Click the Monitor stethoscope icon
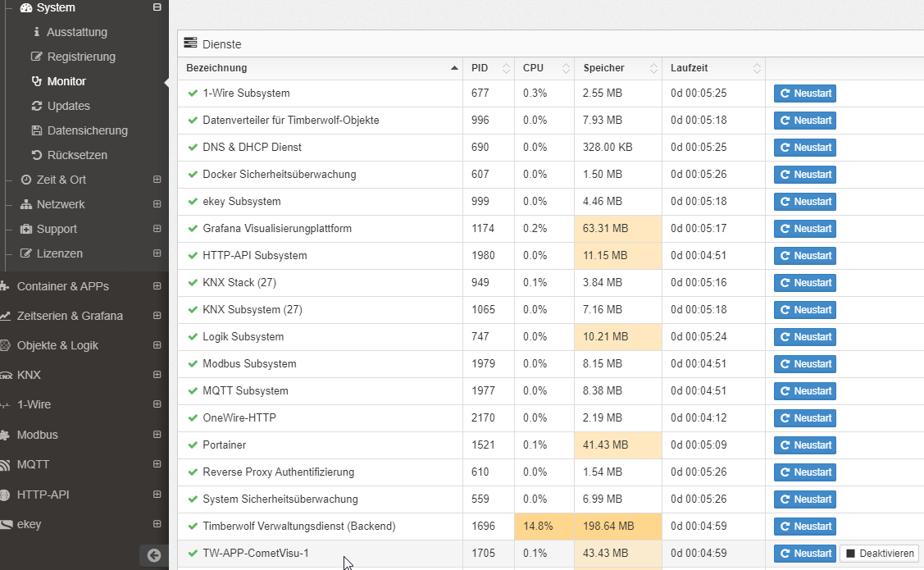The height and width of the screenshot is (570, 924). (x=37, y=81)
